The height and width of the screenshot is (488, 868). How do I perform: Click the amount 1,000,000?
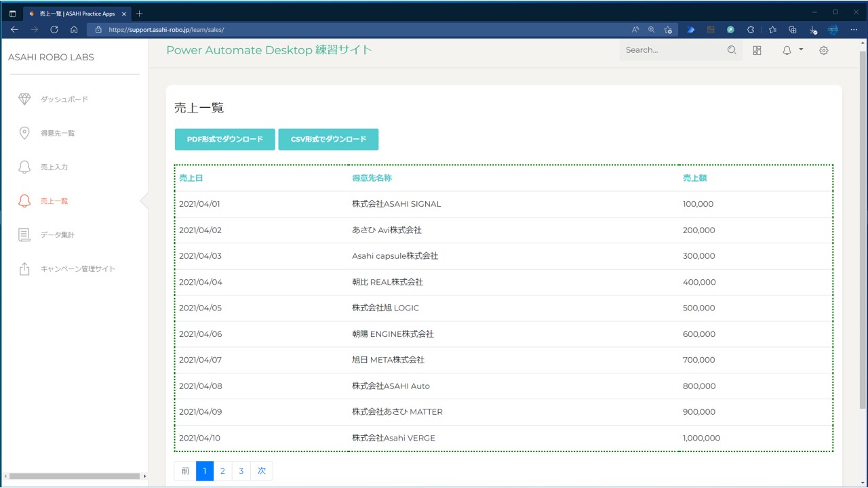pyautogui.click(x=701, y=438)
